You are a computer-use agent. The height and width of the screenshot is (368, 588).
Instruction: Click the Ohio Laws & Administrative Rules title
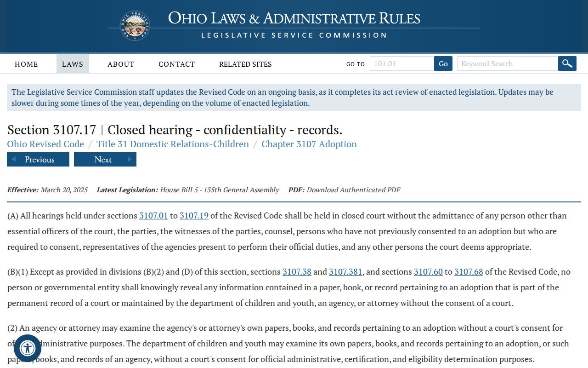pos(294,18)
